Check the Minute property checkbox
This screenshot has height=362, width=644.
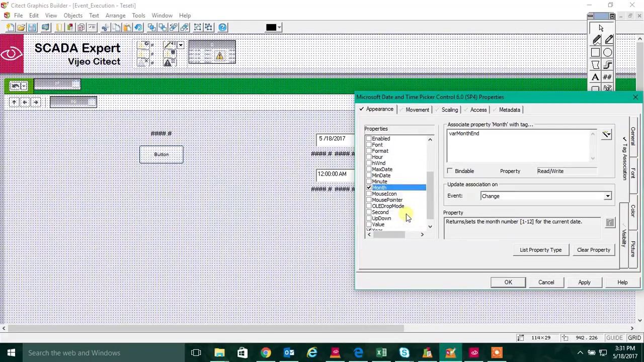click(369, 182)
